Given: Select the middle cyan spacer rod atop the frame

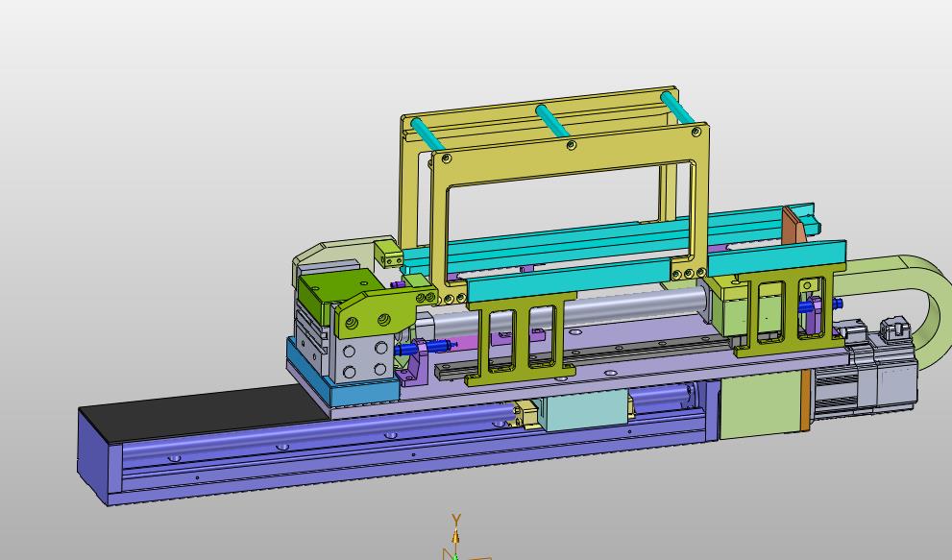Looking at the screenshot, I should tap(552, 120).
